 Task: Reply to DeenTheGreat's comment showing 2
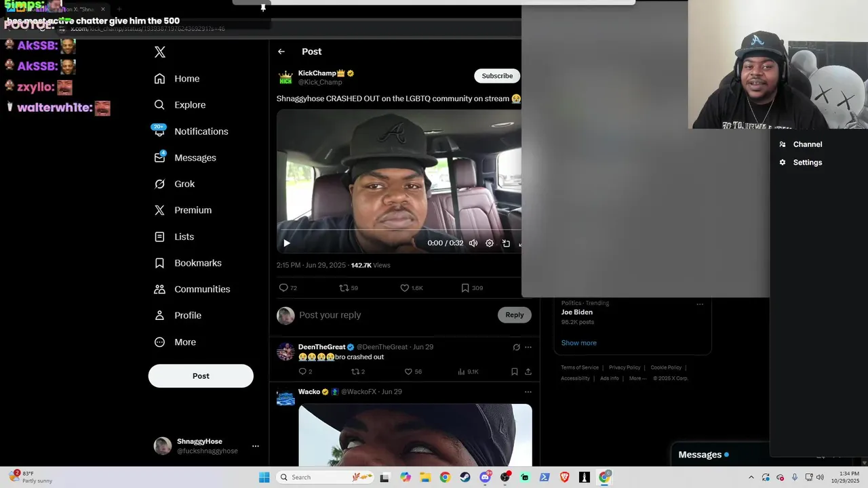[x=305, y=371]
